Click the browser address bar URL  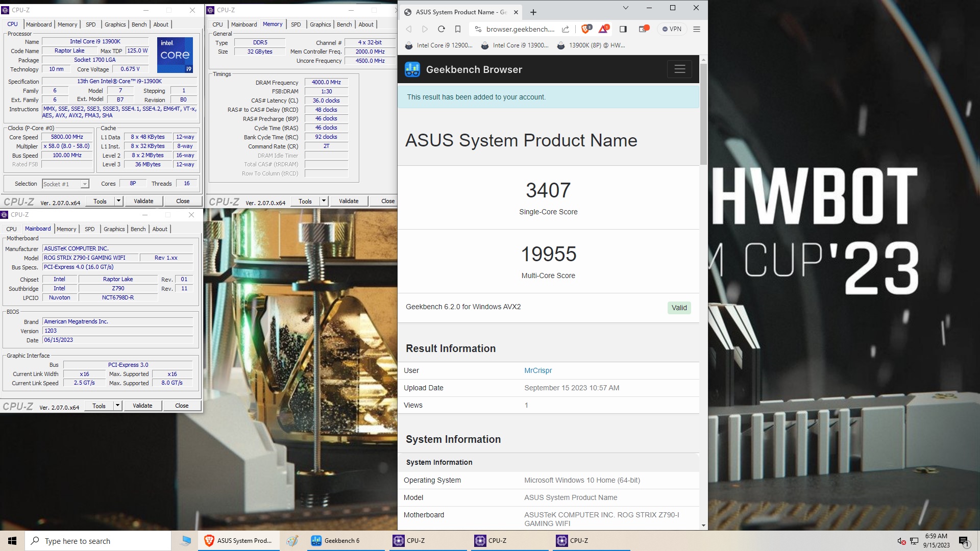pyautogui.click(x=520, y=29)
